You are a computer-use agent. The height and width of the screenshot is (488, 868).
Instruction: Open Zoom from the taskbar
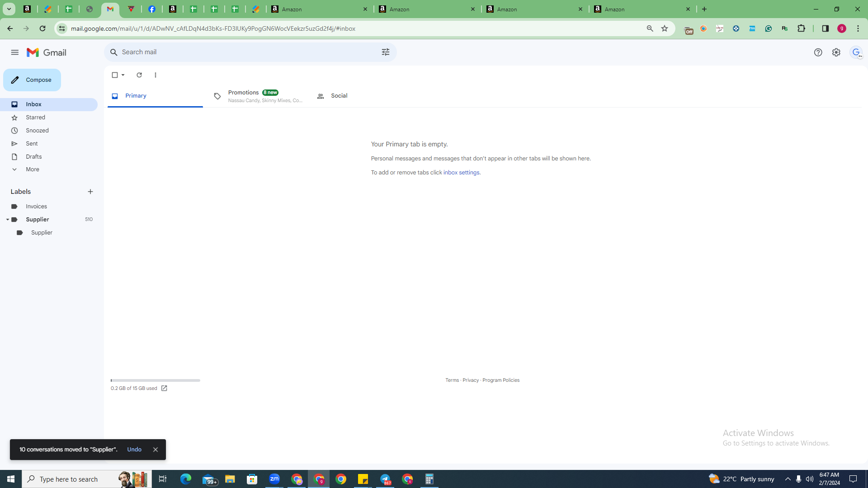pyautogui.click(x=274, y=479)
